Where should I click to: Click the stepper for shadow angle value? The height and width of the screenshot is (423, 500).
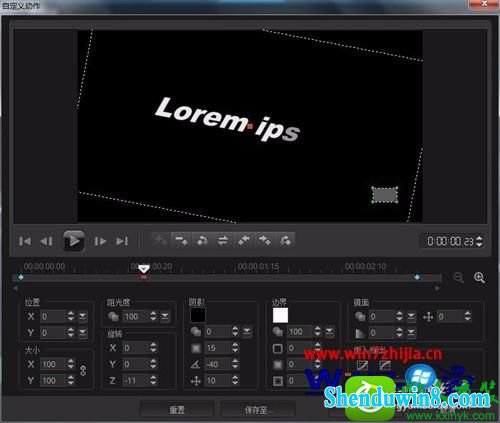[x=235, y=364]
